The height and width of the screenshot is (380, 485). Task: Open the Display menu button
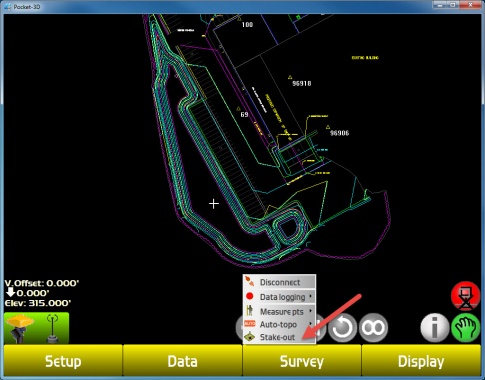pos(421,361)
